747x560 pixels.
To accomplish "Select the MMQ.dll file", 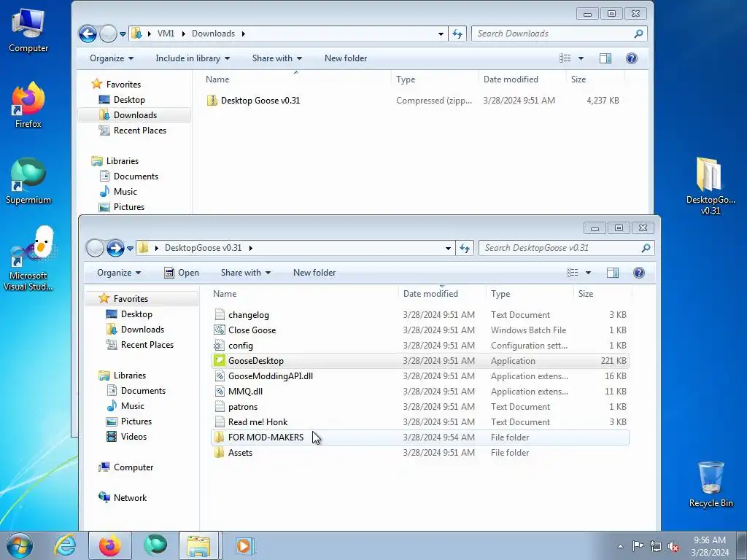I will (x=419, y=392).
